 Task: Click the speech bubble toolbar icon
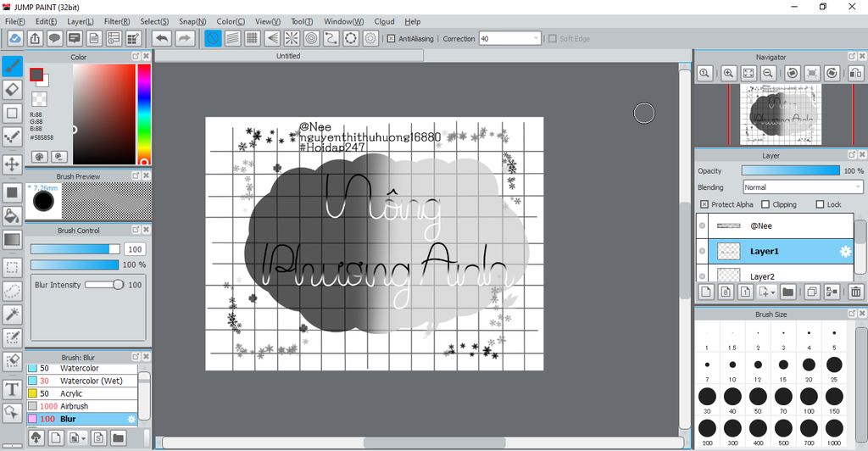pyautogui.click(x=54, y=38)
